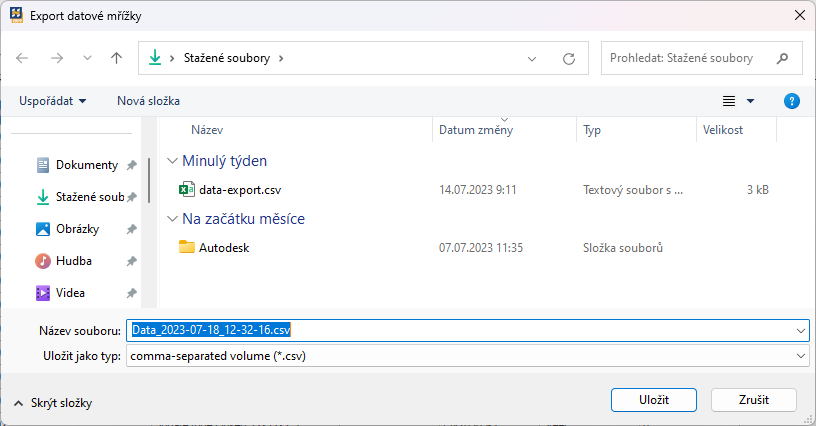Open the Uložit jako typ dropdown
This screenshot has height=426, width=816.
coord(802,356)
